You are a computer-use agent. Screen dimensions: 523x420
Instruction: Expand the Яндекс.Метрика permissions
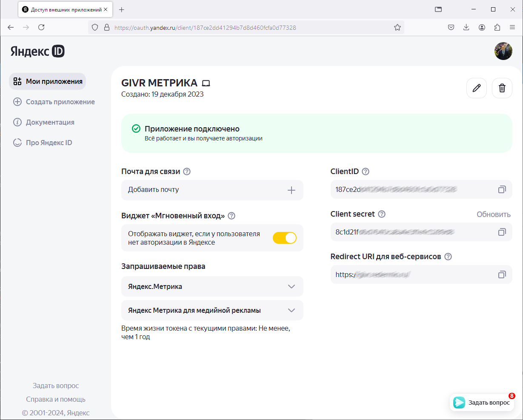(x=212, y=286)
